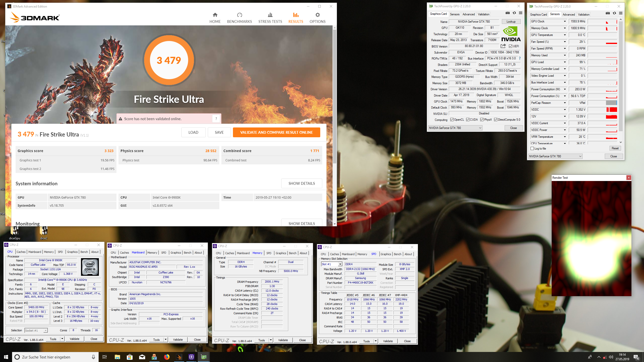
Task: Open the GPU Clock sensor dropdown arrow
Action: pyautogui.click(x=565, y=21)
